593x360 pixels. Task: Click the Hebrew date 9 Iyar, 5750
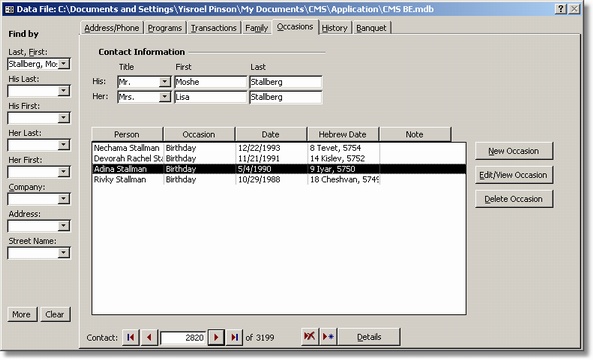(332, 169)
